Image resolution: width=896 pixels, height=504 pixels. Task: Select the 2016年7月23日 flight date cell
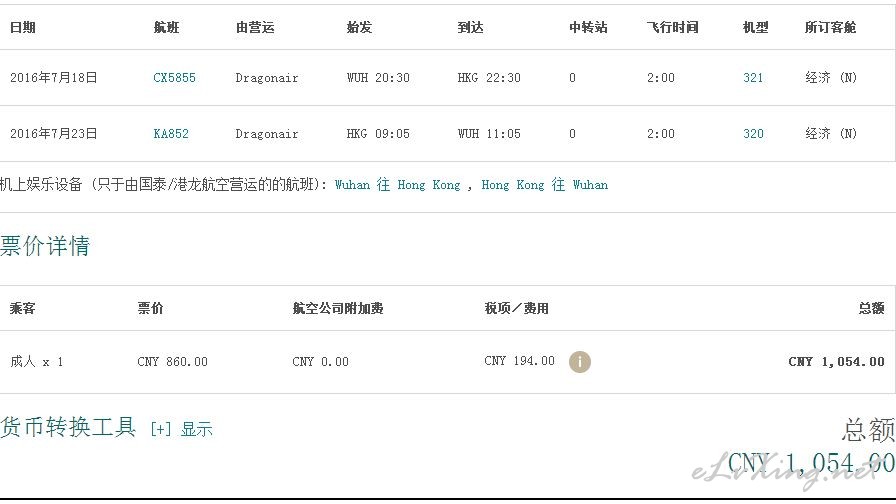(x=54, y=134)
